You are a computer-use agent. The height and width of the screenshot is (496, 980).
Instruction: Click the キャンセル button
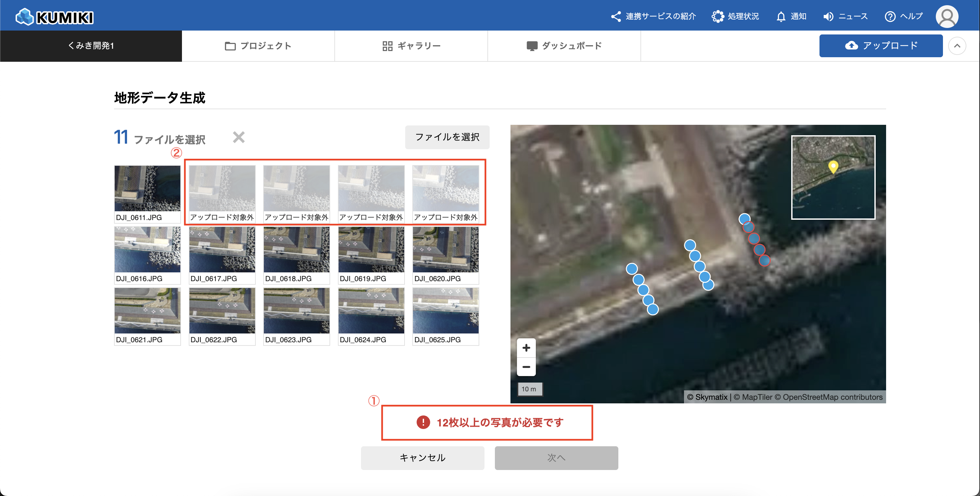[422, 458]
